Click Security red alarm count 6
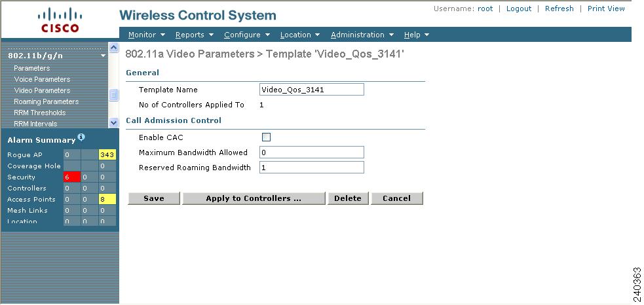 coord(72,177)
